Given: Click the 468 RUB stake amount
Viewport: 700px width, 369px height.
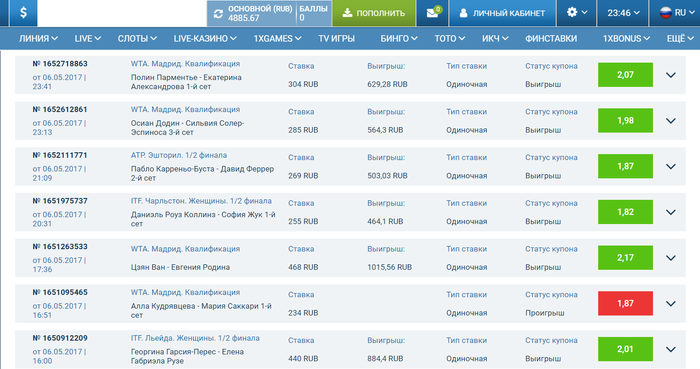Looking at the screenshot, I should pos(303,267).
